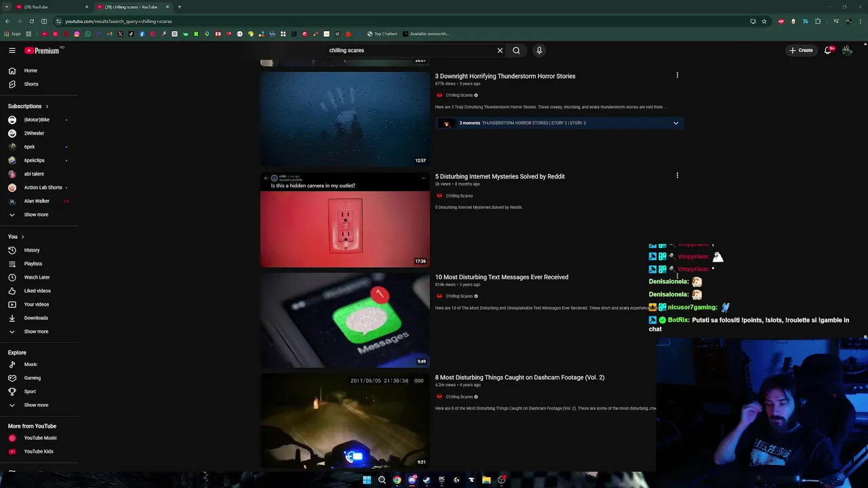This screenshot has width=868, height=488.
Task: Close the 'chilling scares - YouTube' tab
Action: [167, 7]
